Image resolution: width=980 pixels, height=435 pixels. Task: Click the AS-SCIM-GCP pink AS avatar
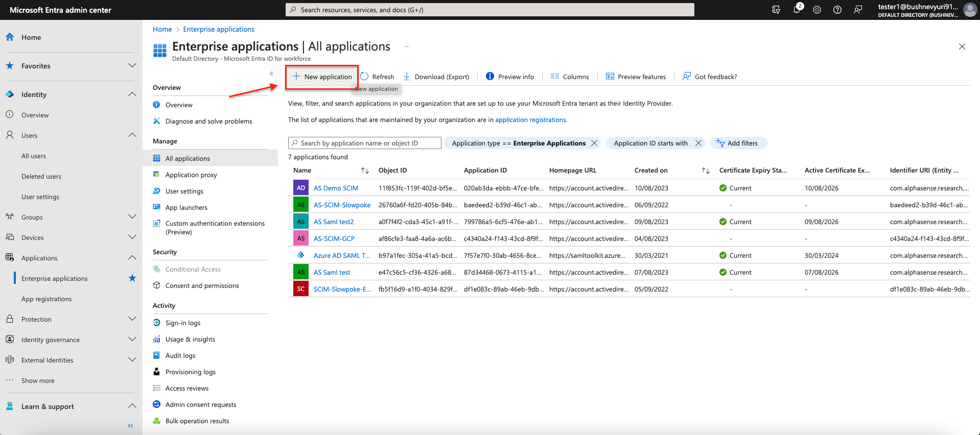coord(301,238)
